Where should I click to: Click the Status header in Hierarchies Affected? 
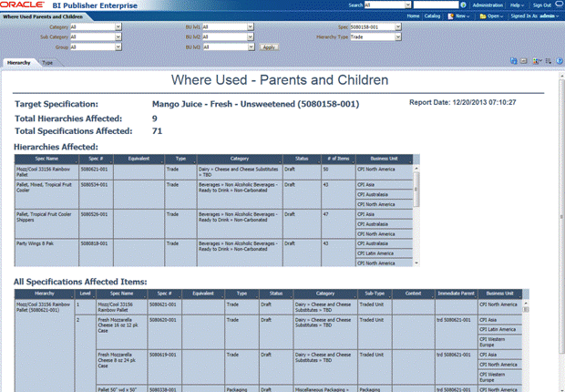pyautogui.click(x=302, y=159)
